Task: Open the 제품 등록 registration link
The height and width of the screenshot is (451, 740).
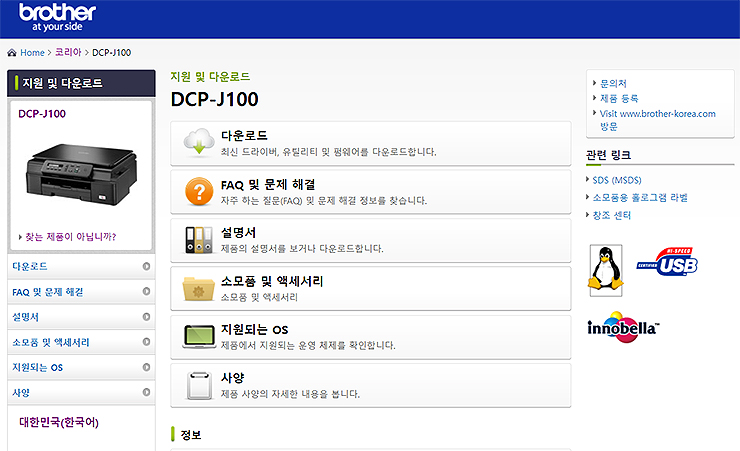Action: [x=619, y=99]
